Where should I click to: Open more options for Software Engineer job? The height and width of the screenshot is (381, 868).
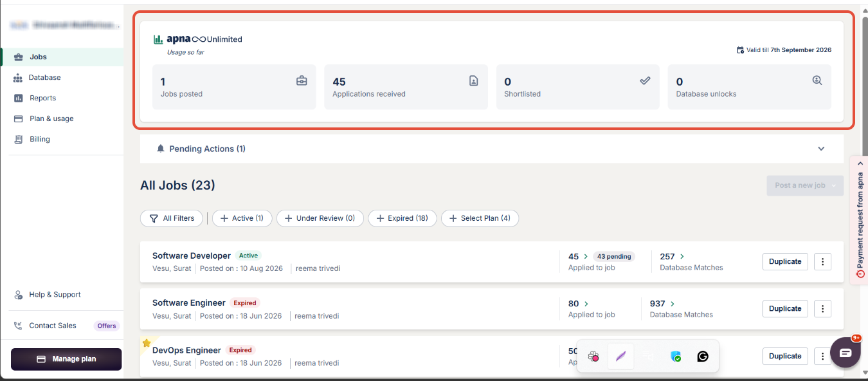point(823,308)
